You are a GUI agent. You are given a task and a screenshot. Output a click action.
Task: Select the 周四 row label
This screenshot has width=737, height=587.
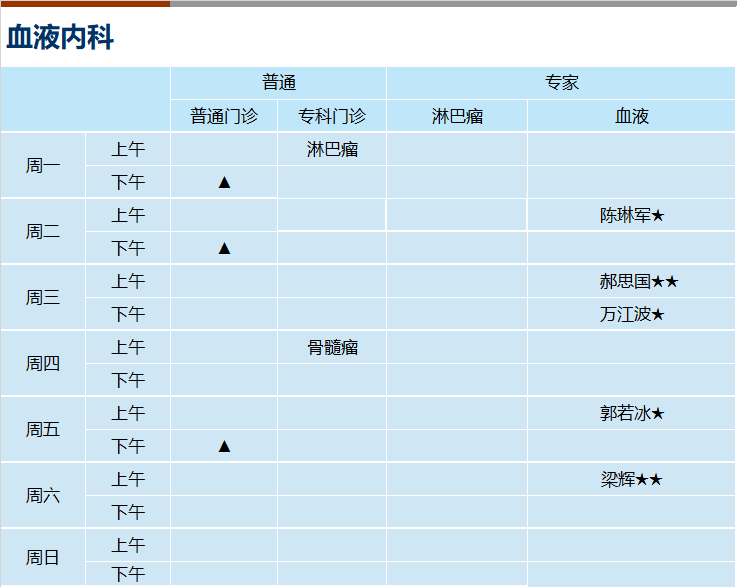(x=43, y=363)
